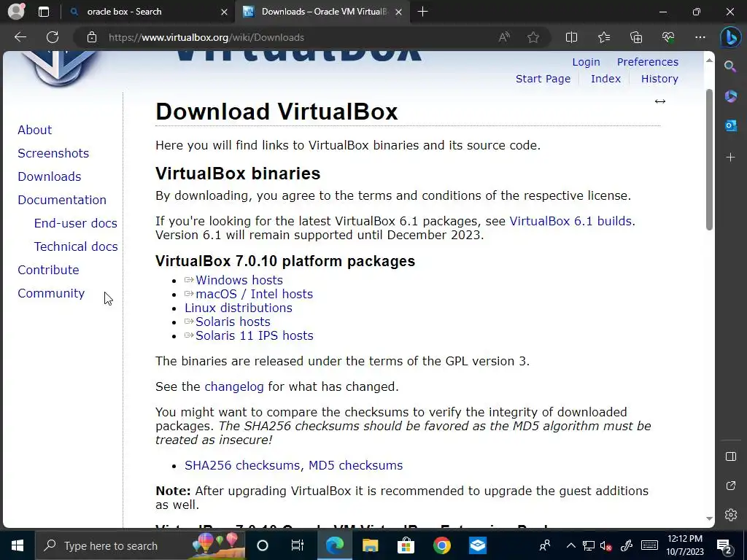747x560 pixels.
Task: Open Bing Chat sidebar icon
Action: pyautogui.click(x=730, y=38)
